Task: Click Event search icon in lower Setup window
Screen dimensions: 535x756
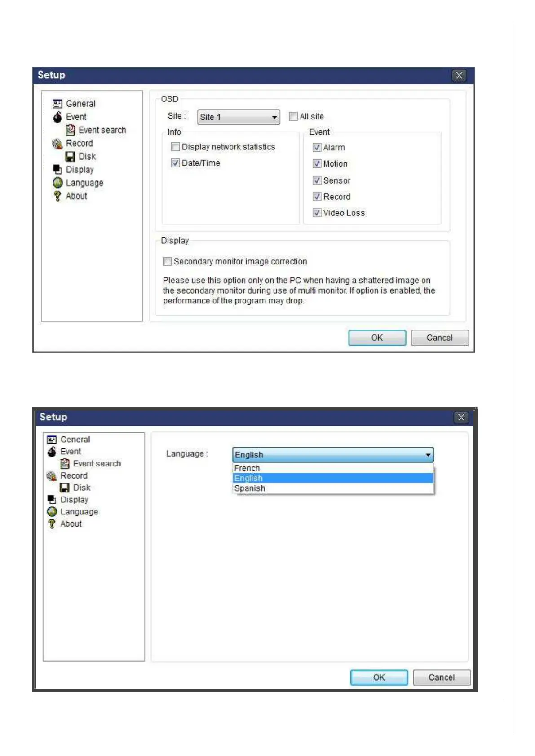Action: click(65, 464)
